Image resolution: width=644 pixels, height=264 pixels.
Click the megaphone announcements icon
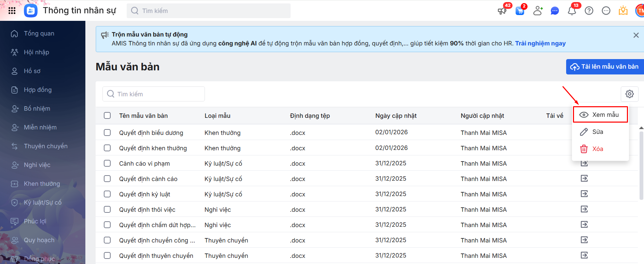coord(502,11)
